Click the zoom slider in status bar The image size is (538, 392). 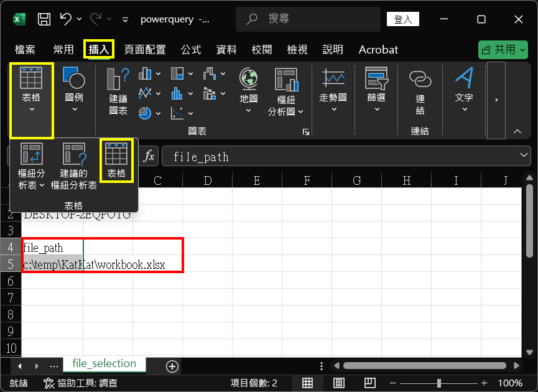point(439,383)
